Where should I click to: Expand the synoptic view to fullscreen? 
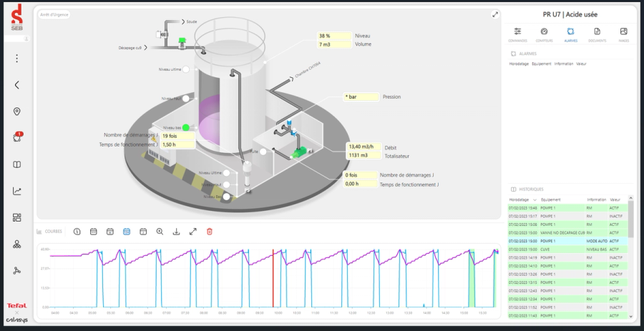click(495, 15)
